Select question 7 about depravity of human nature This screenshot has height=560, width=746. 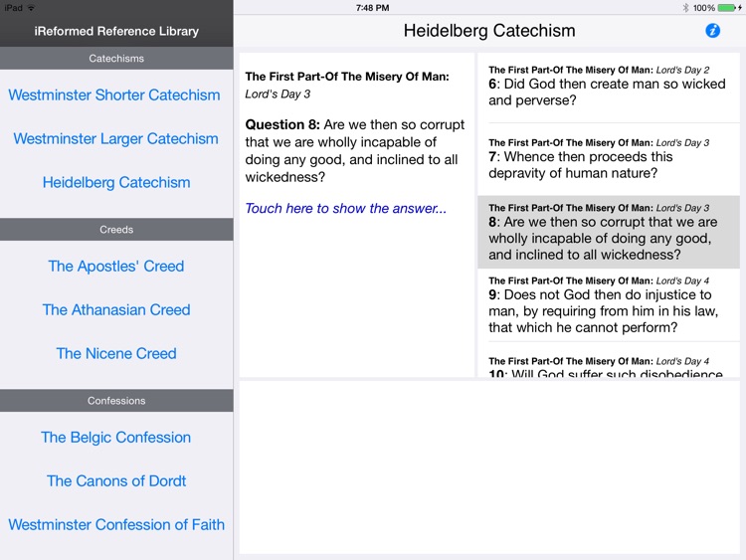pos(609,159)
